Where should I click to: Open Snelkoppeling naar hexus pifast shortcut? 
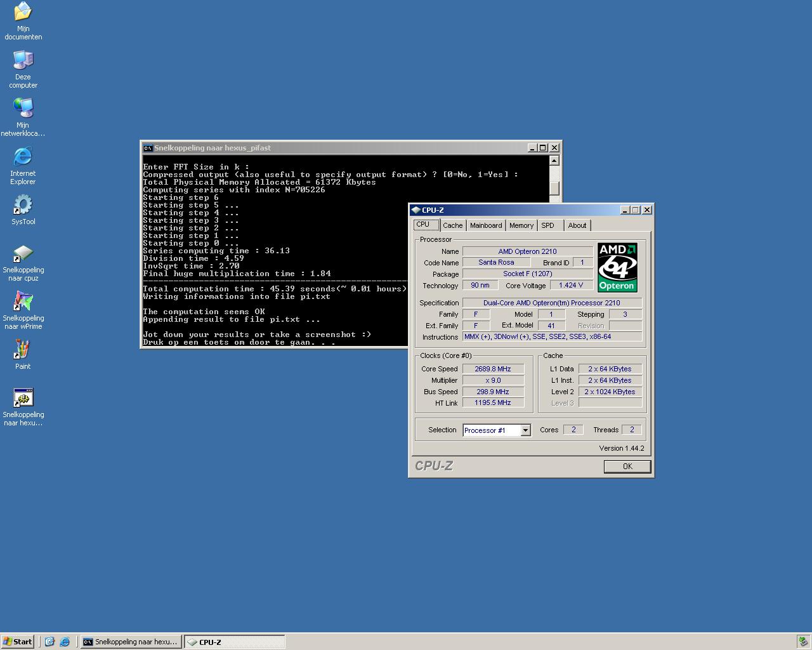(23, 407)
